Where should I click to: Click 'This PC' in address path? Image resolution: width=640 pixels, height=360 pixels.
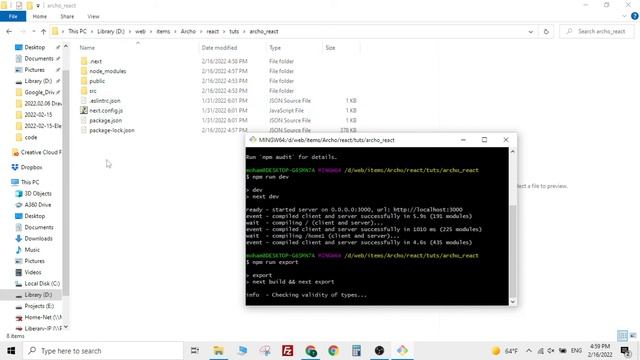click(x=77, y=31)
